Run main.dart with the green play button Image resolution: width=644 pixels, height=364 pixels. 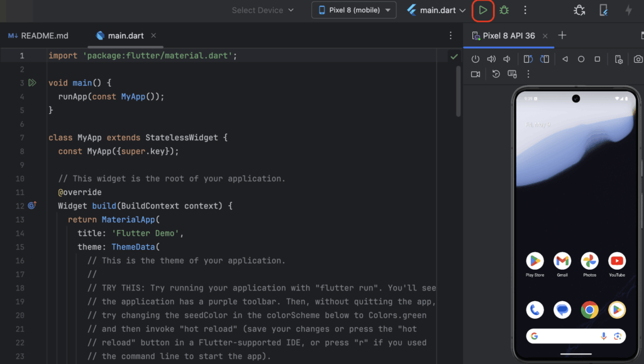[483, 10]
